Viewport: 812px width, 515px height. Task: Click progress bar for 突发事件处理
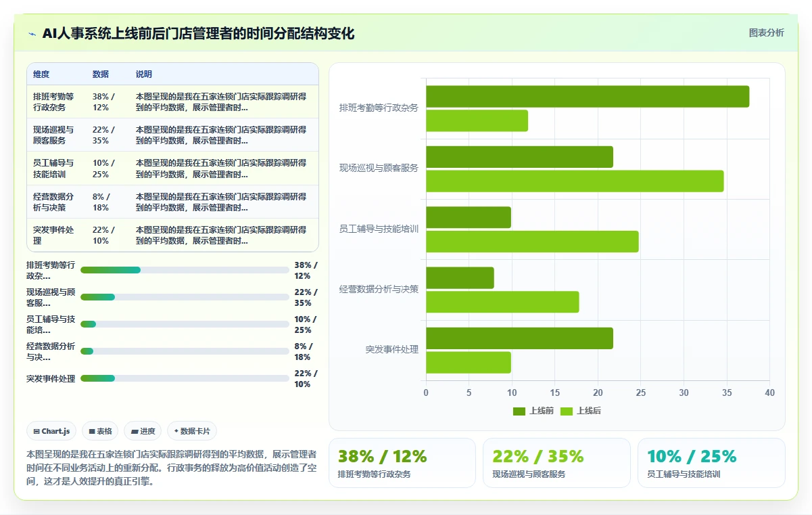click(185, 378)
